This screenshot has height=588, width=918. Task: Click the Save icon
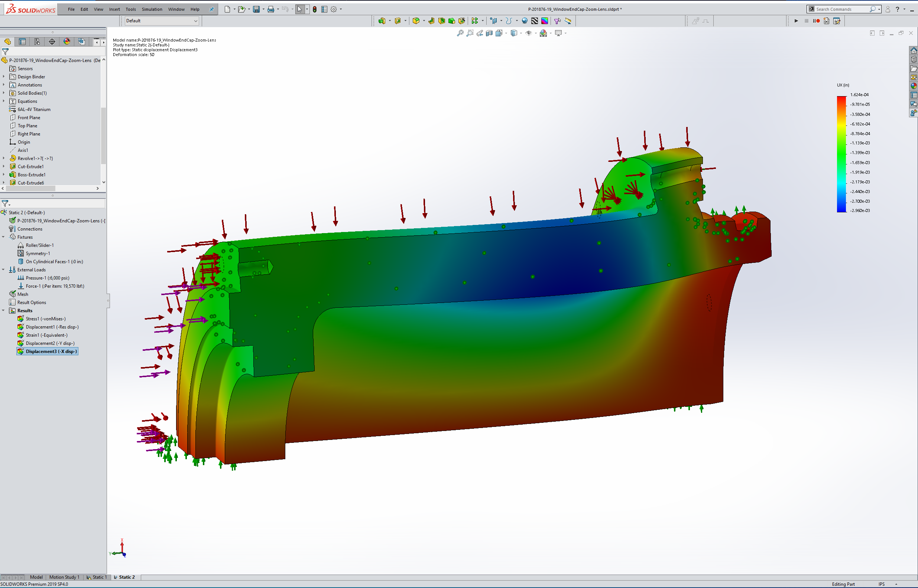click(256, 9)
